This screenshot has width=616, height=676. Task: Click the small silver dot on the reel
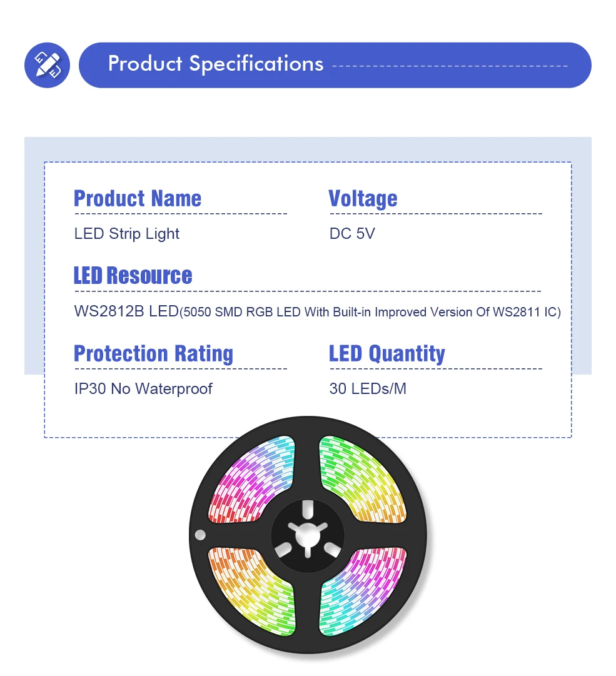pyautogui.click(x=200, y=535)
